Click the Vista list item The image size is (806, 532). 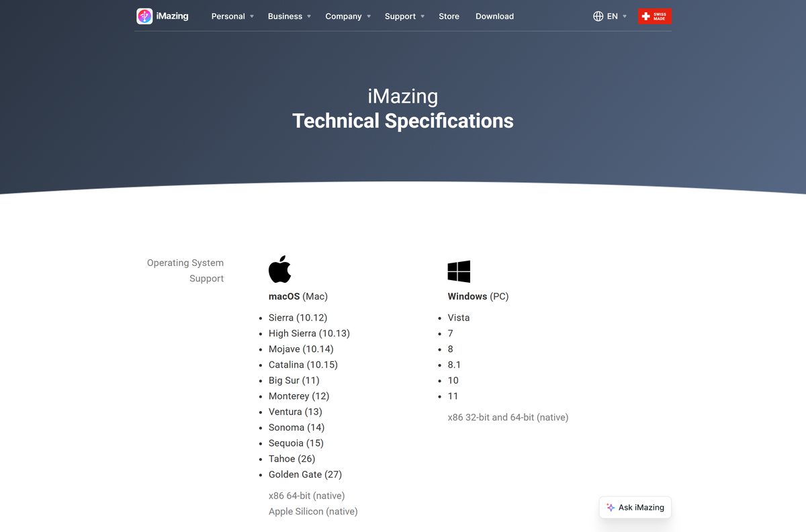point(459,318)
